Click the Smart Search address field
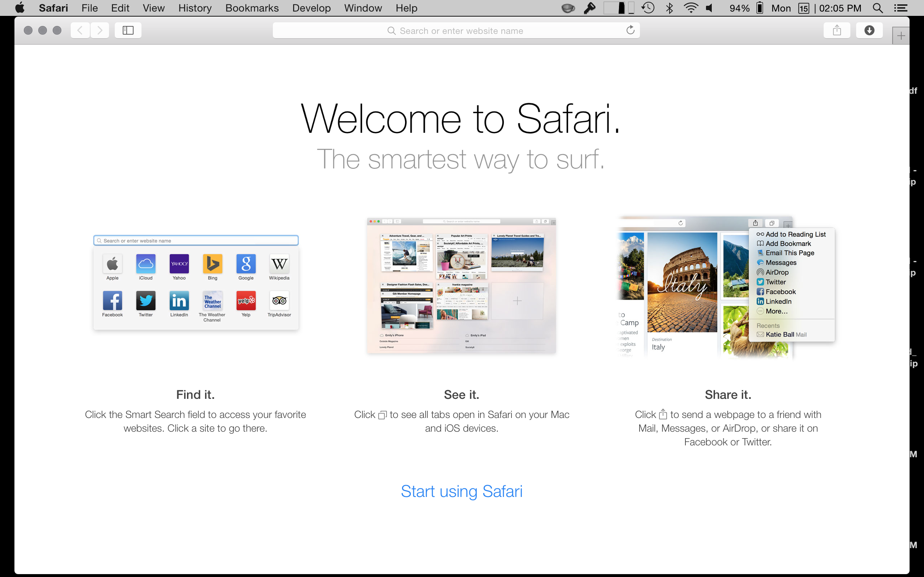924x577 pixels. (x=456, y=31)
